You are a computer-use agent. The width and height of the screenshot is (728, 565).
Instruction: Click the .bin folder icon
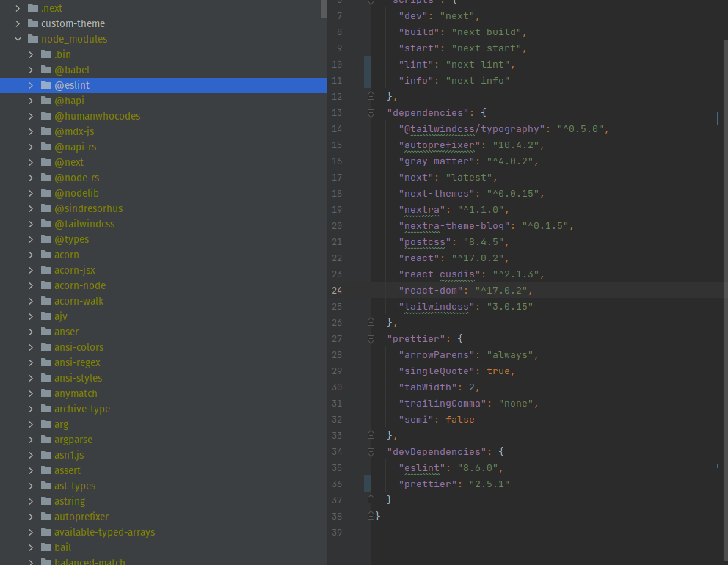click(x=45, y=54)
